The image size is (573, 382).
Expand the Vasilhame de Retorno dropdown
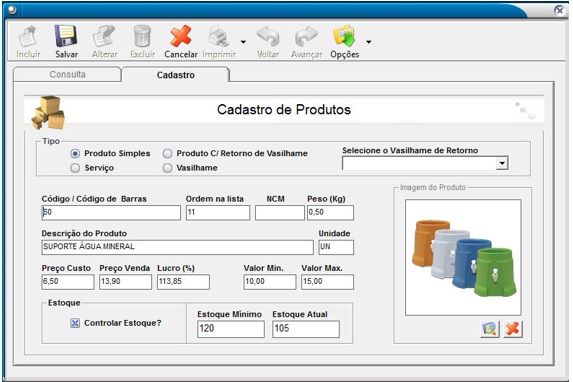tap(502, 163)
